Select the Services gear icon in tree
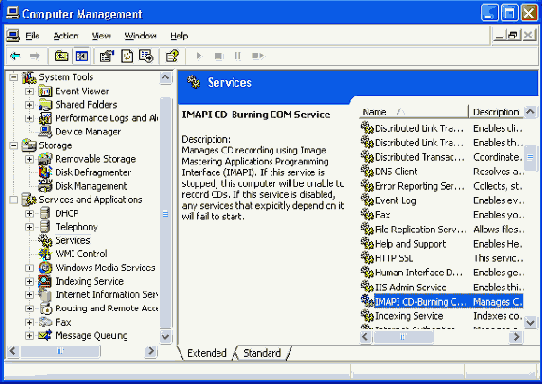The width and height of the screenshot is (542, 384). pos(45,240)
